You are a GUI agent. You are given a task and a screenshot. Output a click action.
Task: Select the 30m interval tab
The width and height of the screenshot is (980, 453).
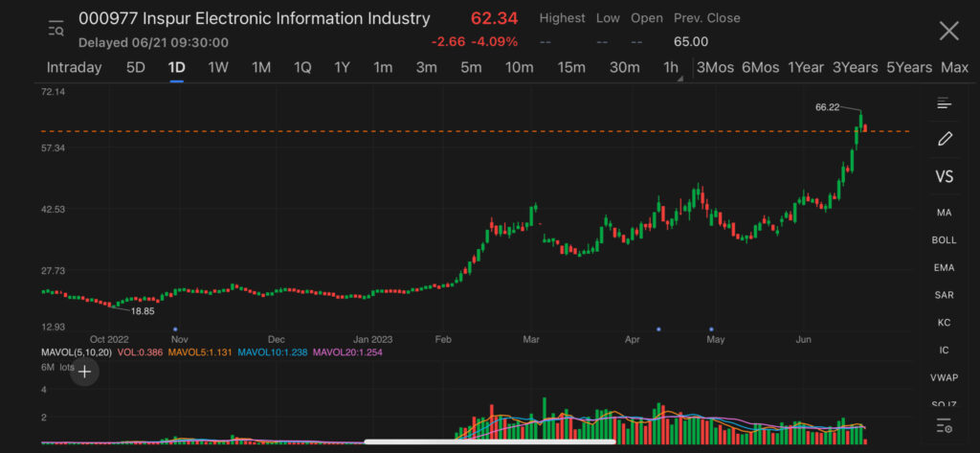click(x=625, y=68)
